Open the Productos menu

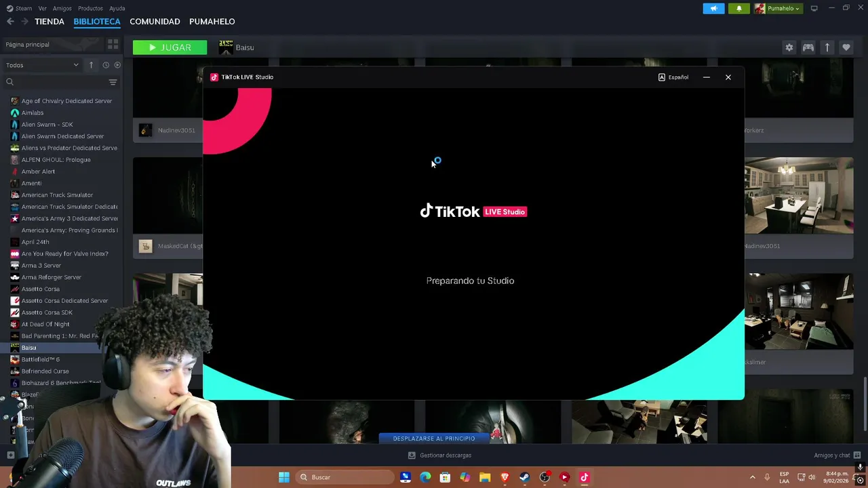pyautogui.click(x=90, y=8)
